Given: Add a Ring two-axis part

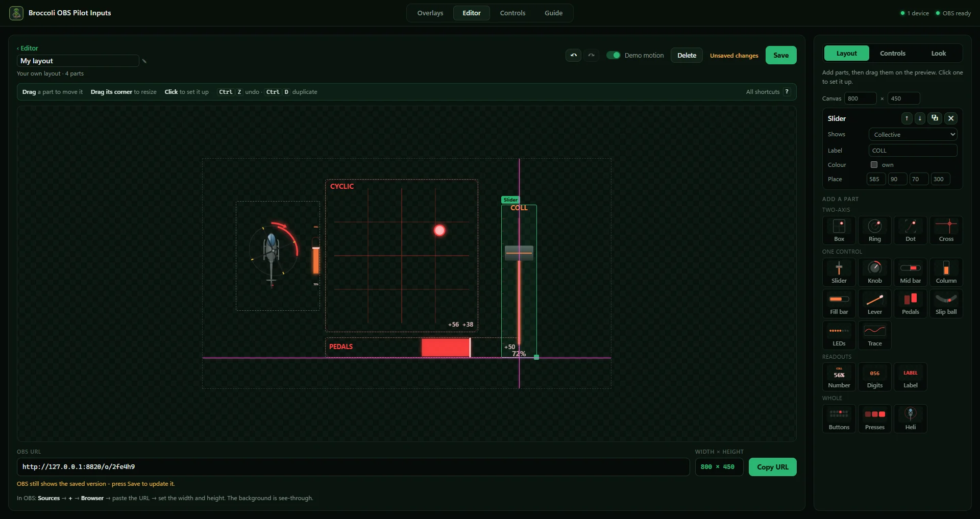Looking at the screenshot, I should point(875,230).
